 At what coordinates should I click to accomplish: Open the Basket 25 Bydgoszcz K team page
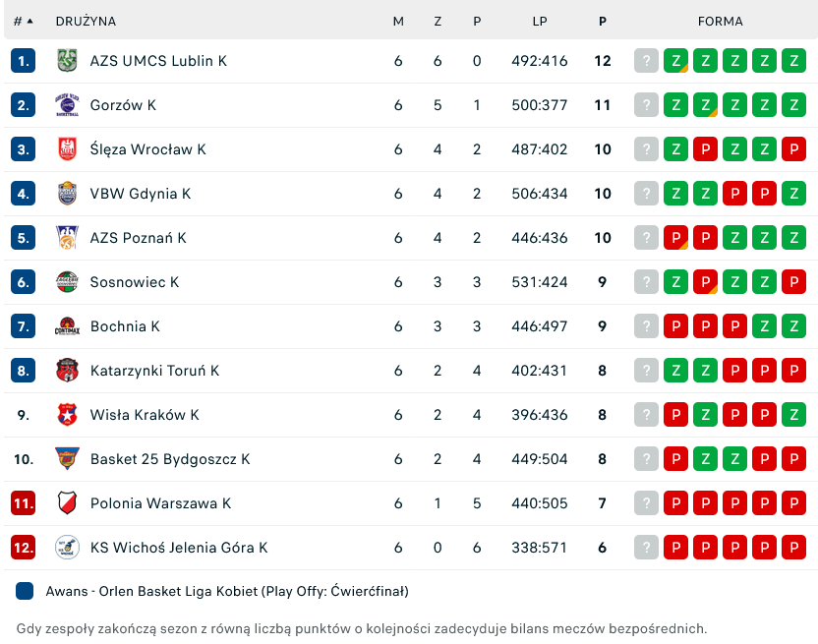(x=170, y=459)
